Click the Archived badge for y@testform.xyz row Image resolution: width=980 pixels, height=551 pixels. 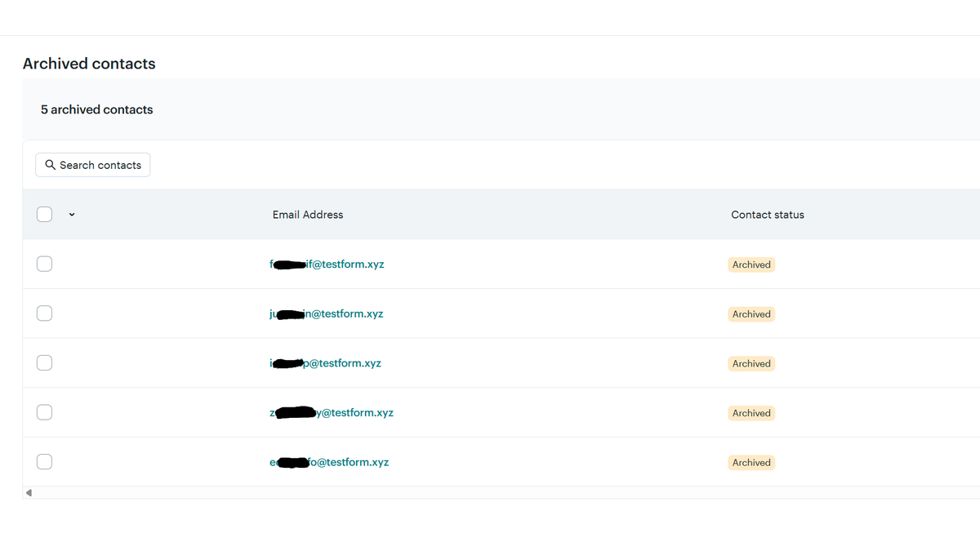pyautogui.click(x=751, y=413)
